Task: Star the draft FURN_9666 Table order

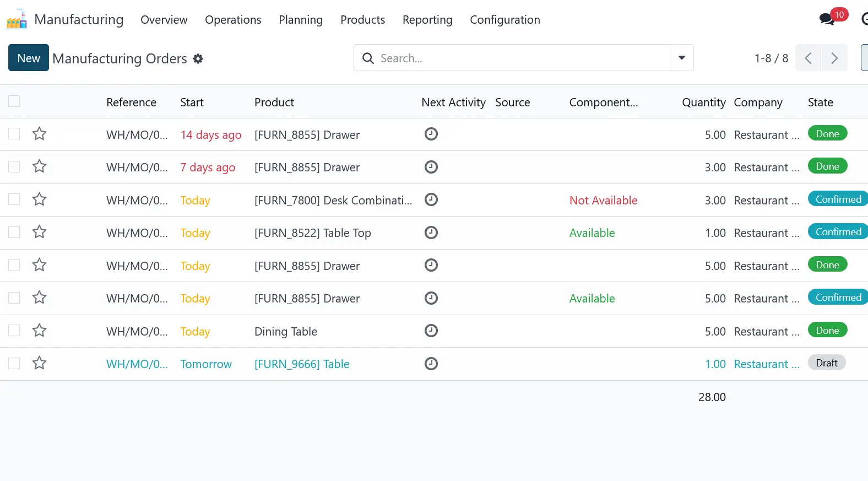Action: tap(39, 363)
